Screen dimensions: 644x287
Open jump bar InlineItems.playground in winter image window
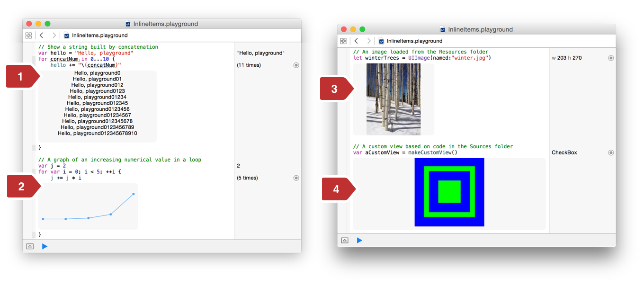[x=414, y=41]
